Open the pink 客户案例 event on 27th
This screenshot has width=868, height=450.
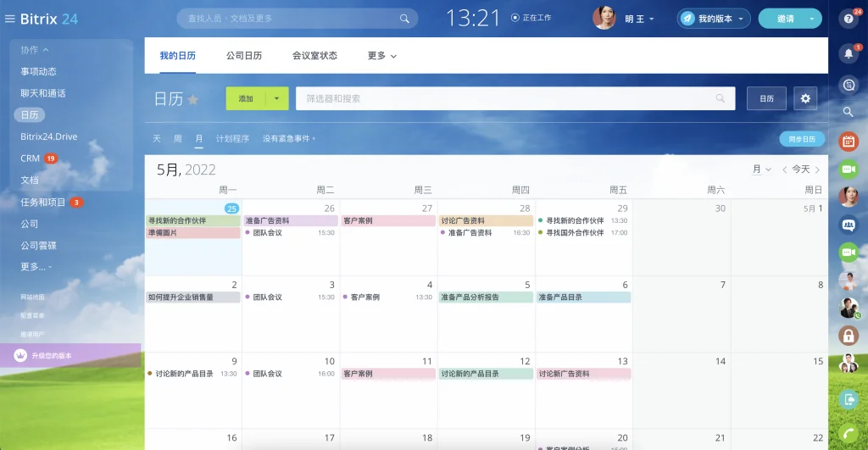[x=388, y=220]
